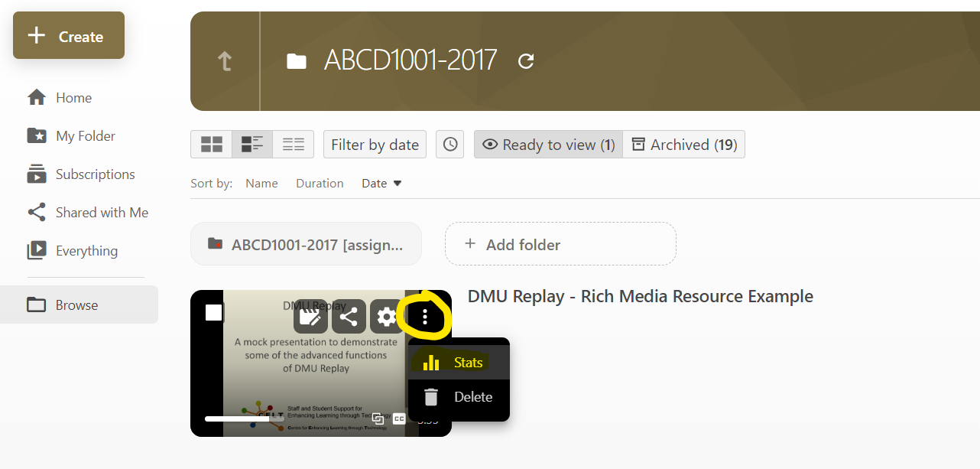The image size is (980, 469).
Task: Open DMU Replay - Rich Media Resource Example title
Action: tap(641, 296)
